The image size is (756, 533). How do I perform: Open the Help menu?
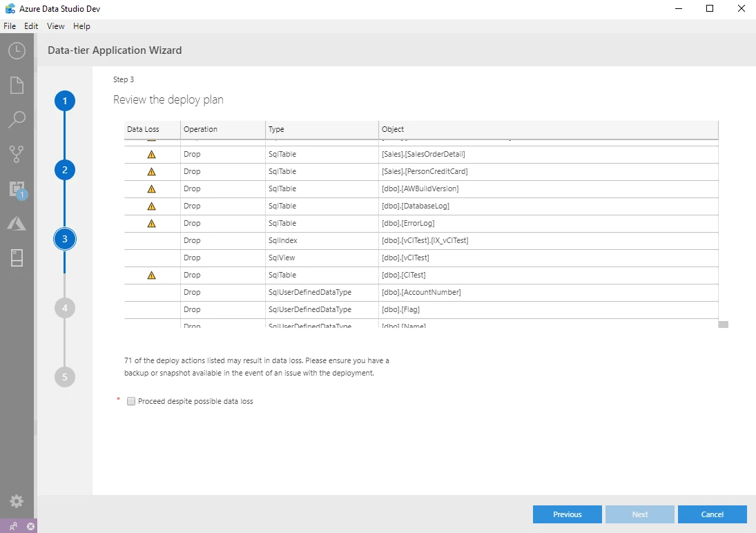pyautogui.click(x=81, y=26)
